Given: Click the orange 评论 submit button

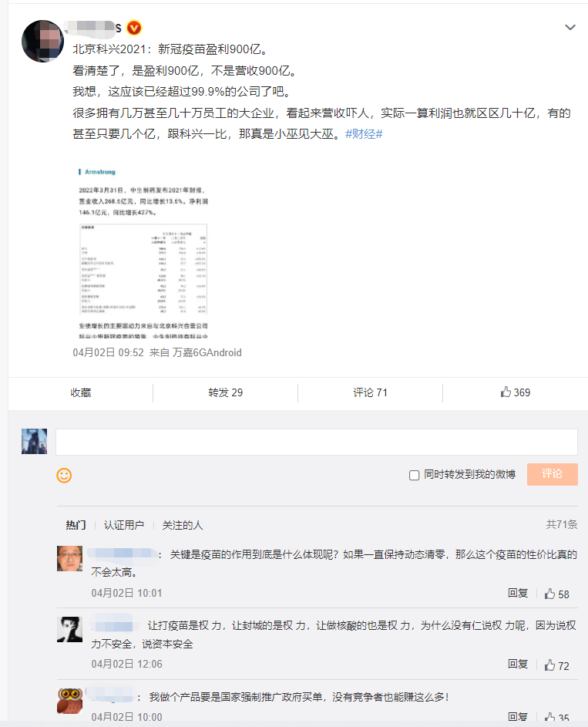Looking at the screenshot, I should point(552,474).
